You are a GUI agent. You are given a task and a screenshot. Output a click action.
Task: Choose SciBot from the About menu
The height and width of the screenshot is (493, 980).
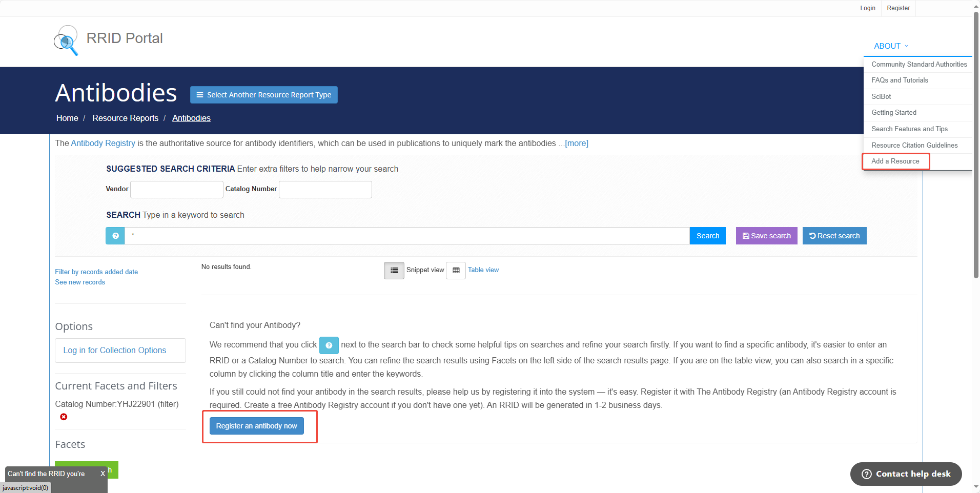tap(881, 96)
